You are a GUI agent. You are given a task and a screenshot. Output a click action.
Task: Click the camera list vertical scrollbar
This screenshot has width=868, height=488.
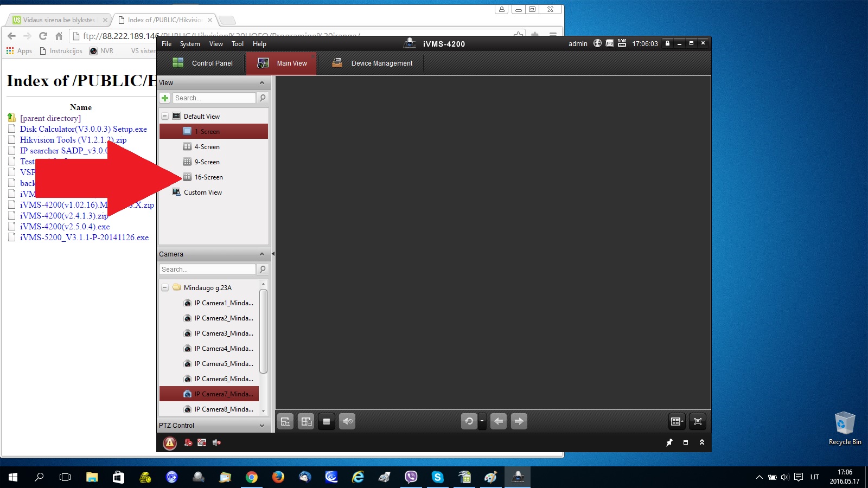pos(264,331)
